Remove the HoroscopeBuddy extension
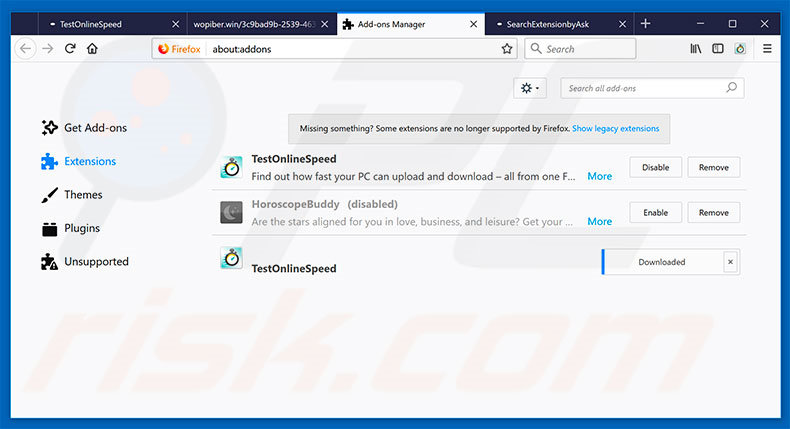790x429 pixels. point(713,213)
